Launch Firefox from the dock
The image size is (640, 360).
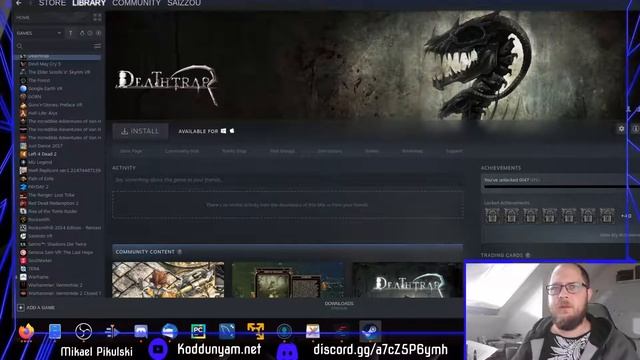pos(27,331)
